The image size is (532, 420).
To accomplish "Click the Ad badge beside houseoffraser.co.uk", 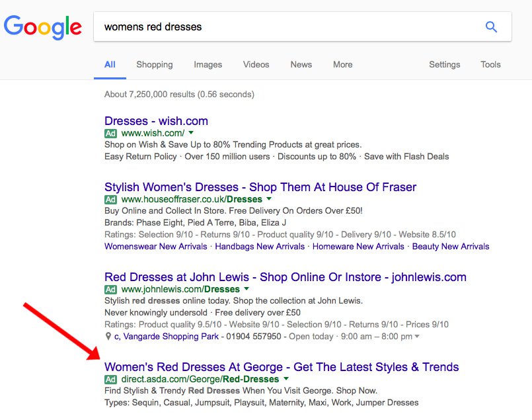I will click(110, 199).
